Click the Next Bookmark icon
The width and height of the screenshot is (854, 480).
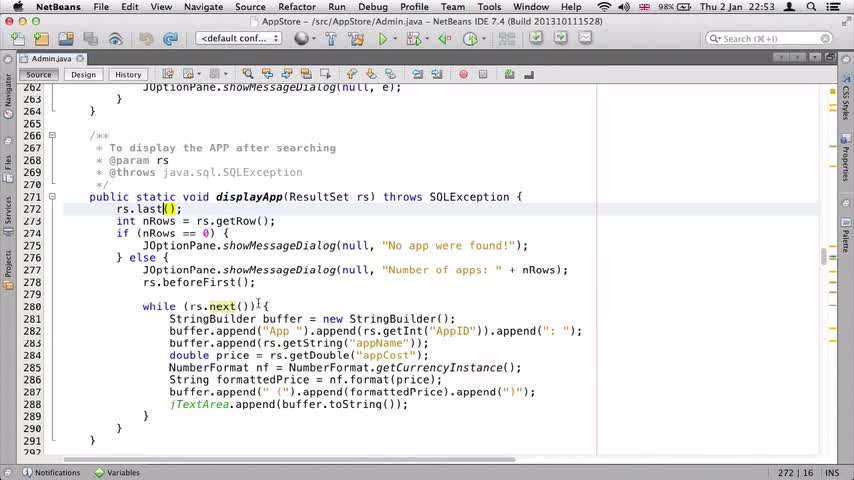pyautogui.click(x=371, y=74)
